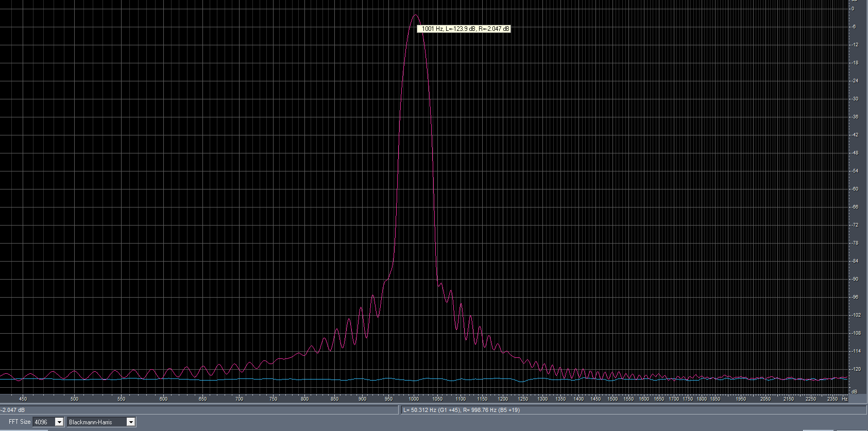Viewport: 868px width, 431px height.
Task: Open the FFT Size dropdown arrow
Action: pos(59,422)
